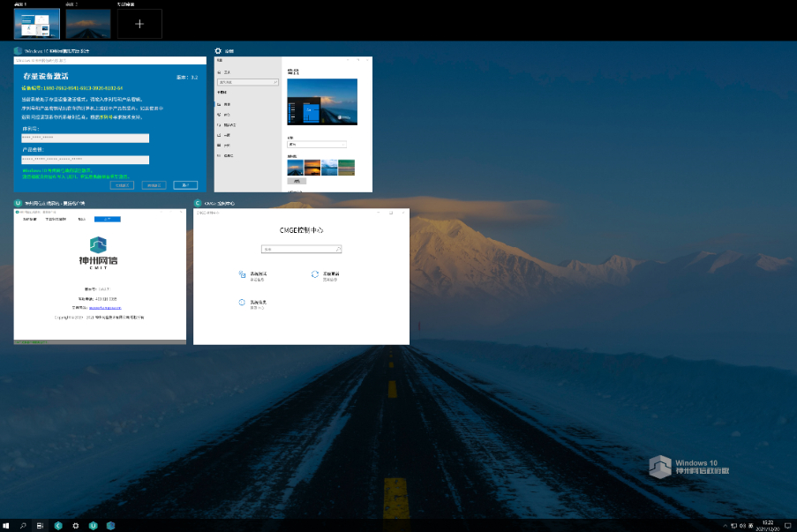The image size is (797, 532).
Task: Switch to the Desktop 1 thumbnail
Action: [37, 24]
